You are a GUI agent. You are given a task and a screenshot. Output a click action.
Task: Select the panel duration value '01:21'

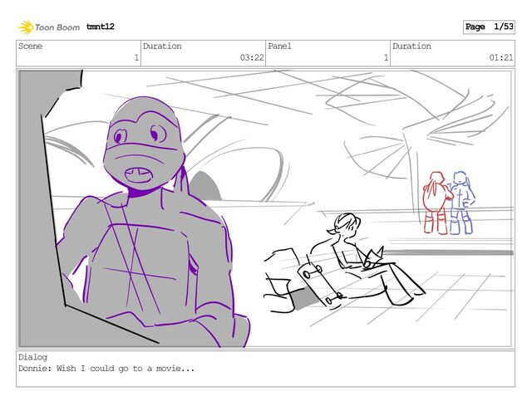click(501, 57)
